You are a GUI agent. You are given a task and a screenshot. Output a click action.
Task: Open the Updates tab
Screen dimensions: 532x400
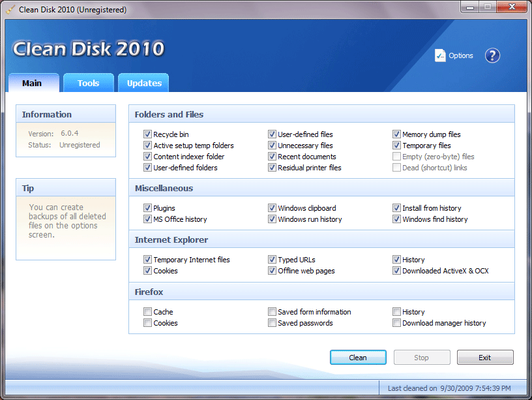(x=144, y=83)
